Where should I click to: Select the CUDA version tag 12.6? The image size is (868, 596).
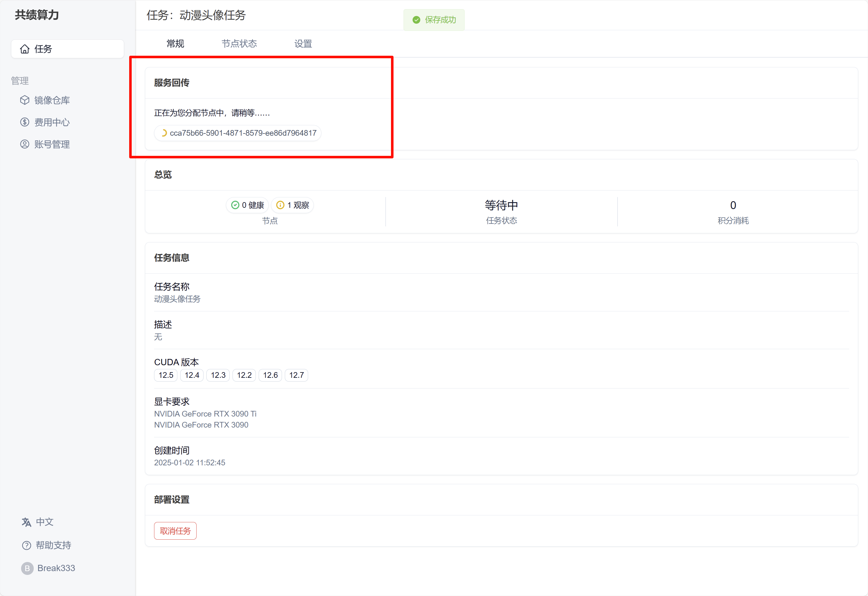(x=271, y=375)
